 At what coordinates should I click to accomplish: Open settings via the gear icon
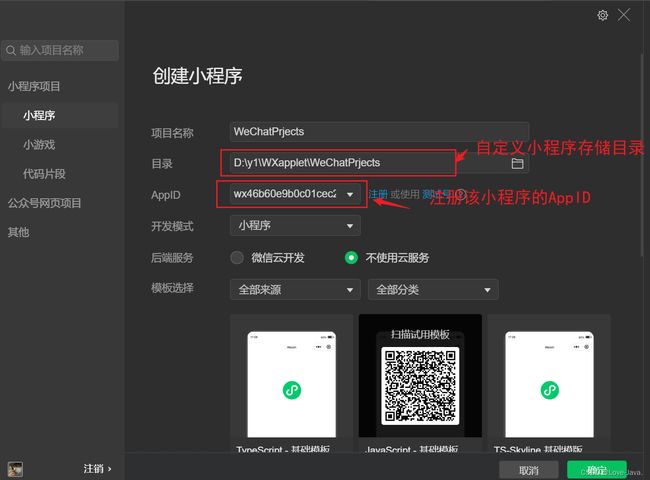pos(602,15)
